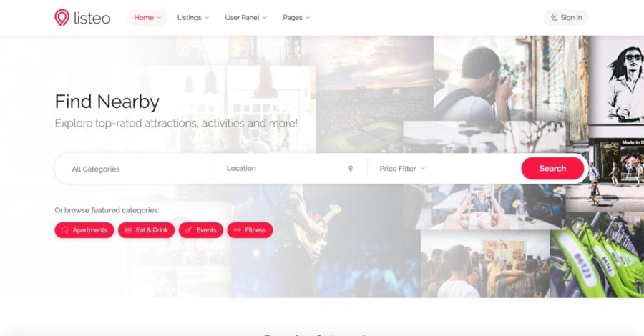The width and height of the screenshot is (644, 336).
Task: Open the Price Filter dropdown
Action: point(402,169)
